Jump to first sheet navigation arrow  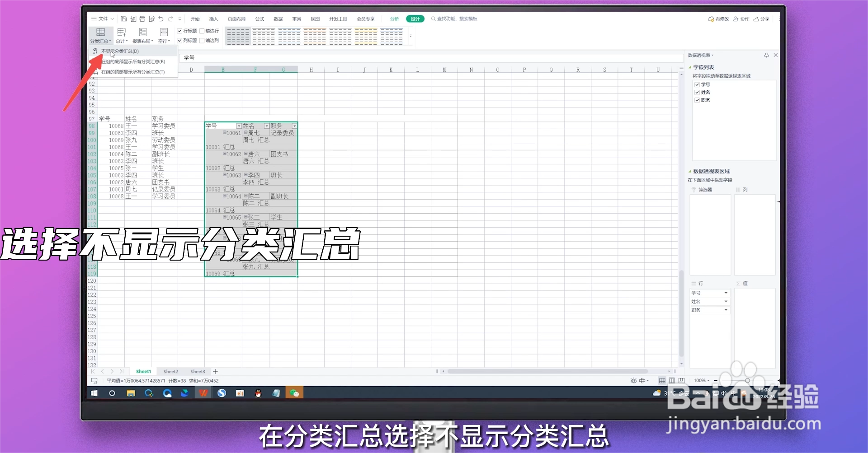[x=93, y=371]
